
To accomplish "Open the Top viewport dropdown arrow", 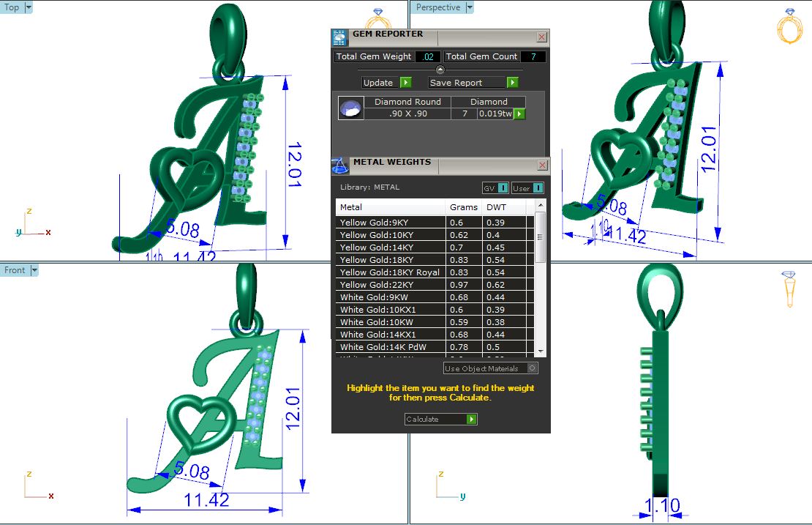I will 29,7.
